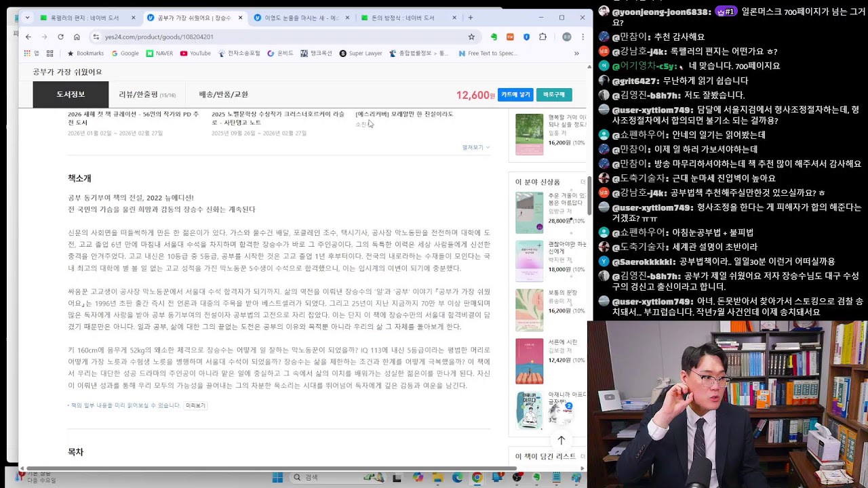
Task: Show more bookmarks via double chevron
Action: pyautogui.click(x=576, y=54)
